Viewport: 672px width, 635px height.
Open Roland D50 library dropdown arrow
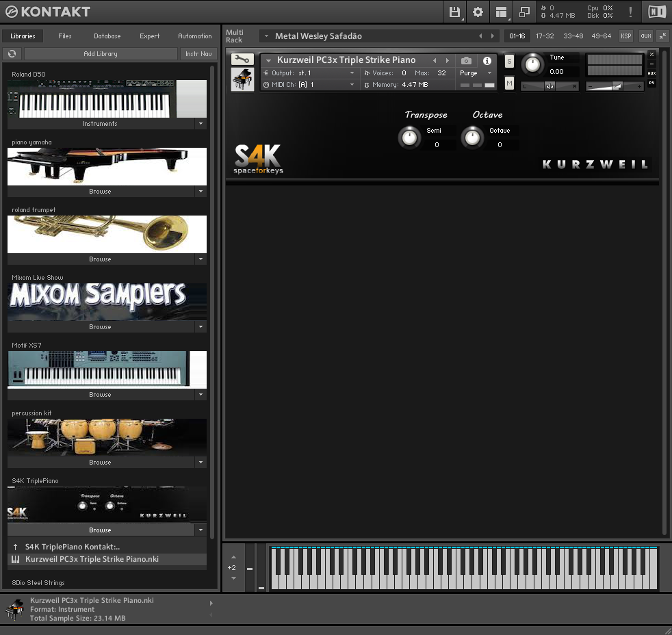pos(201,123)
